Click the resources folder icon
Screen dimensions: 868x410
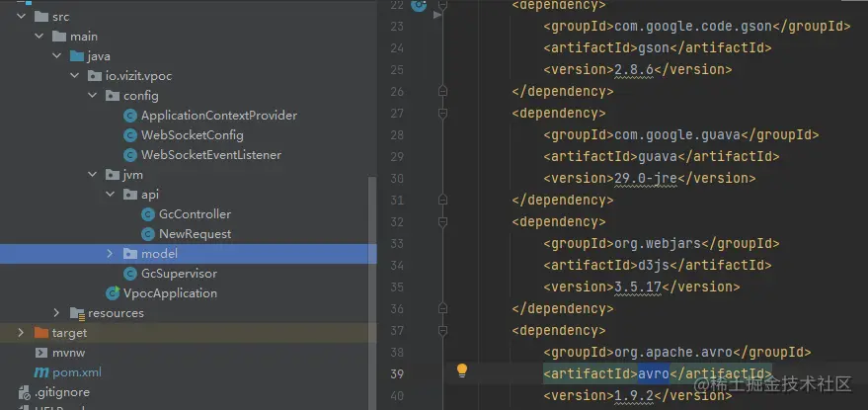coord(77,313)
